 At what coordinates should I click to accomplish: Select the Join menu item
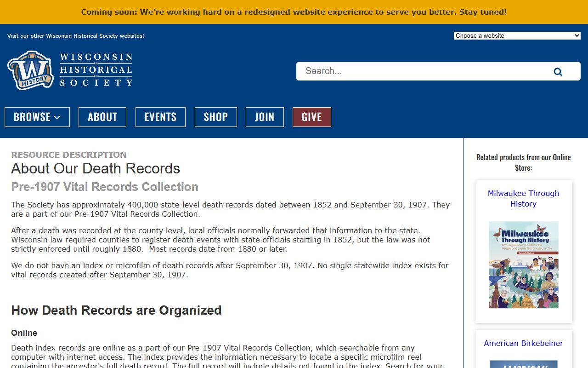[265, 117]
